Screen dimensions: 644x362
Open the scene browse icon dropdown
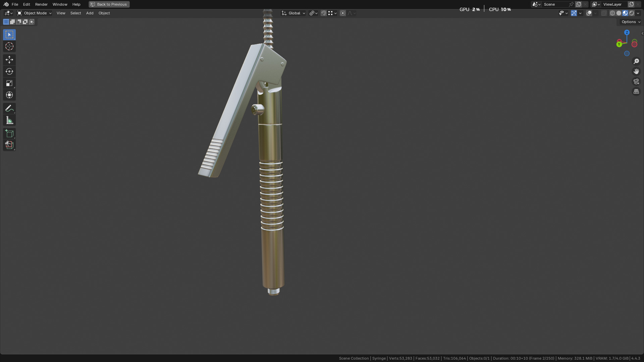536,4
